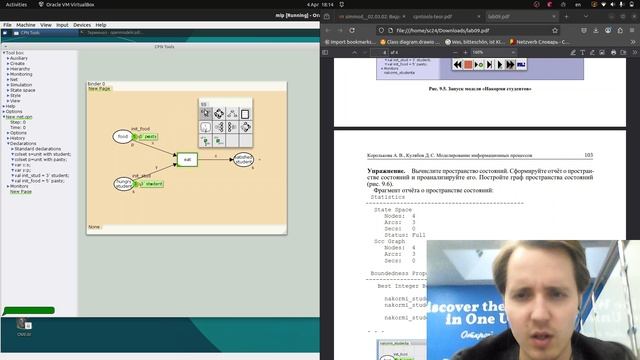Open VirtualBox Input menu

coord(62,25)
